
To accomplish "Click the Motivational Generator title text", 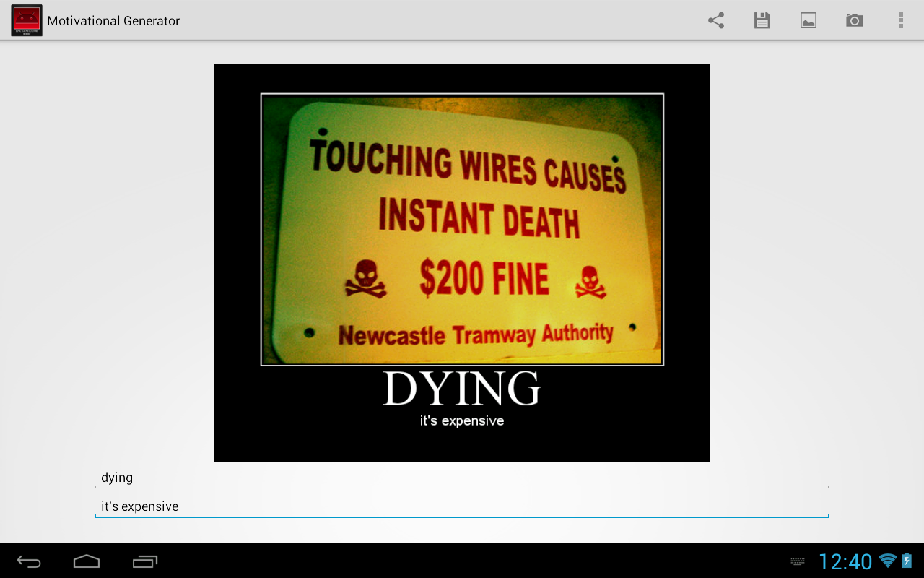I will click(113, 21).
